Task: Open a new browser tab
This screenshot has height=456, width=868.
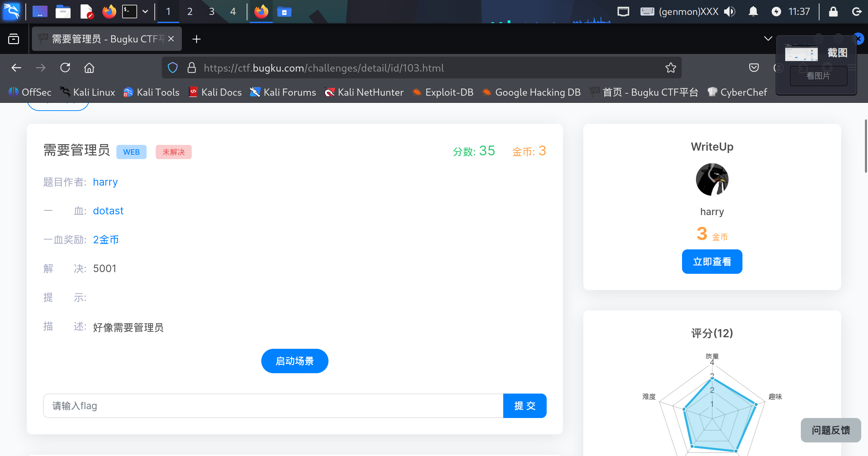Action: coord(196,39)
